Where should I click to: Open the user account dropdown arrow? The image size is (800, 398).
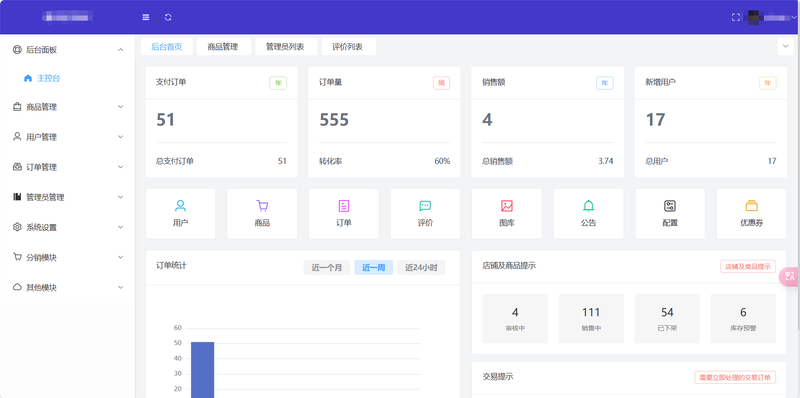[794, 17]
